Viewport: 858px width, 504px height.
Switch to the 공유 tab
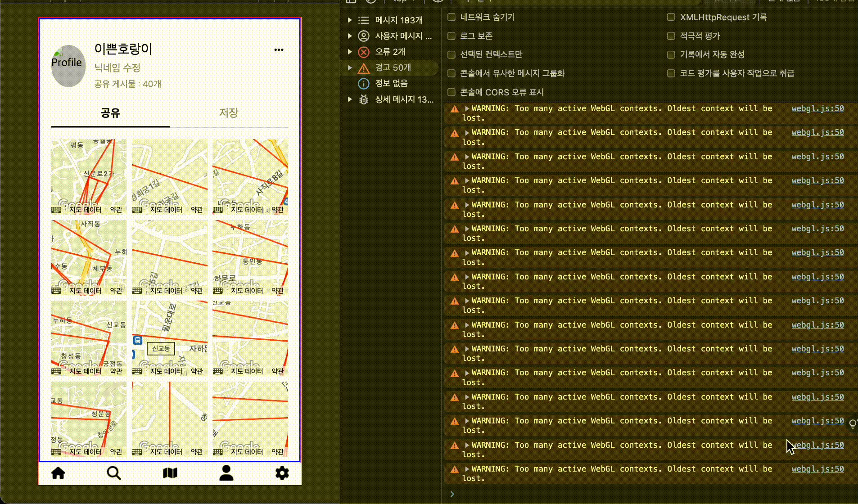[110, 113]
